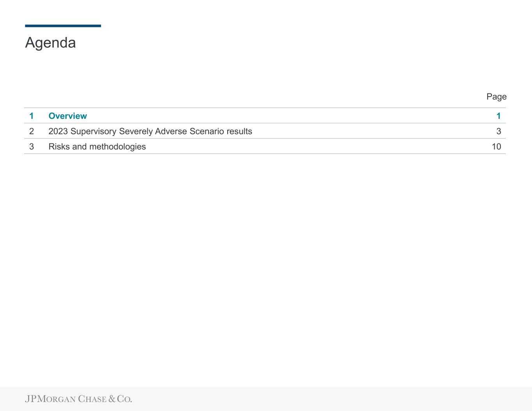Click section number 2 in the agenda
Screen dimensions: 532x411
tap(32, 131)
